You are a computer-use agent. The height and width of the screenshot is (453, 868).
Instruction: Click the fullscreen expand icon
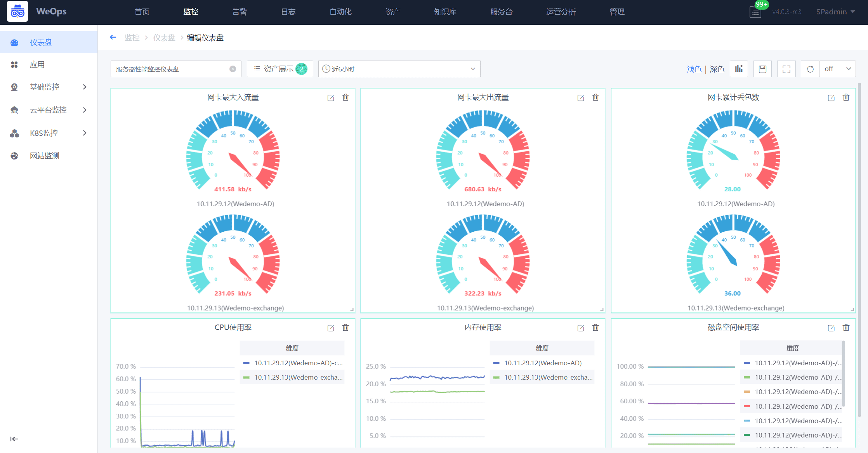click(x=787, y=68)
